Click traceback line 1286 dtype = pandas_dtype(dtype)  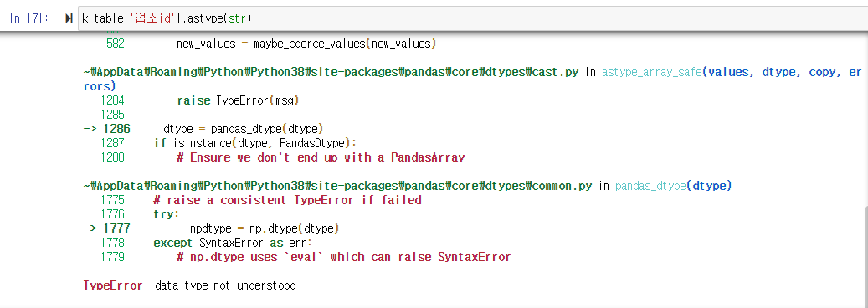point(203,129)
